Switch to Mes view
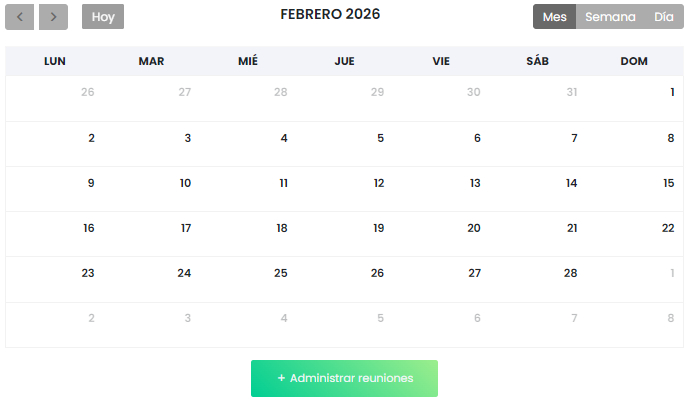 tap(554, 17)
